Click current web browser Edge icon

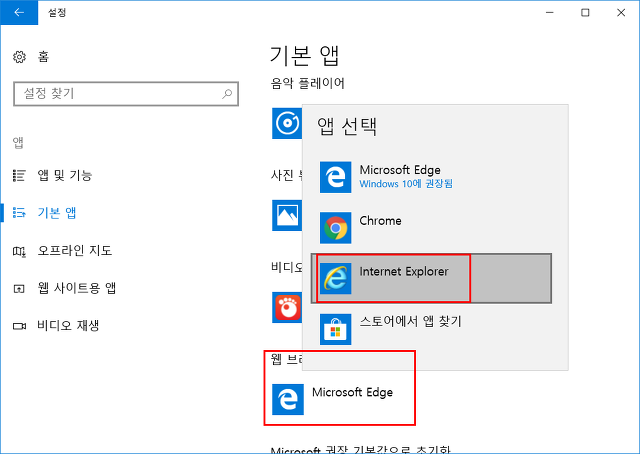tap(288, 399)
